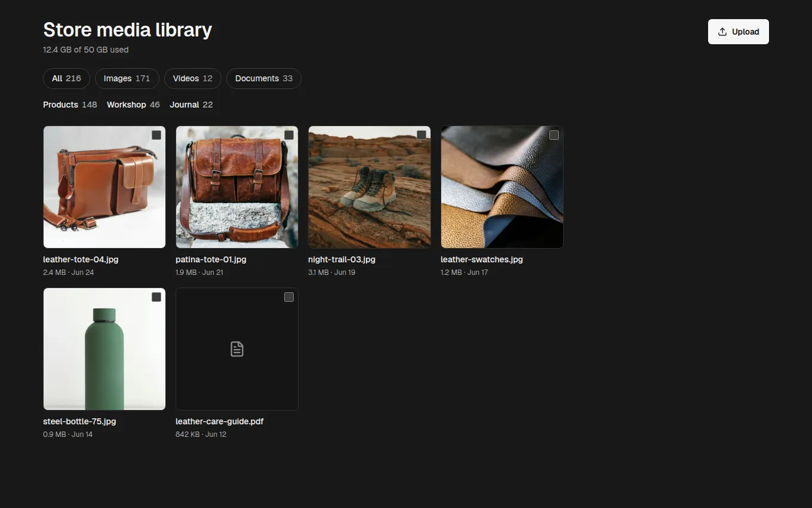The width and height of the screenshot is (812, 508).
Task: Open the leather swatches thumbnail
Action: (502, 187)
